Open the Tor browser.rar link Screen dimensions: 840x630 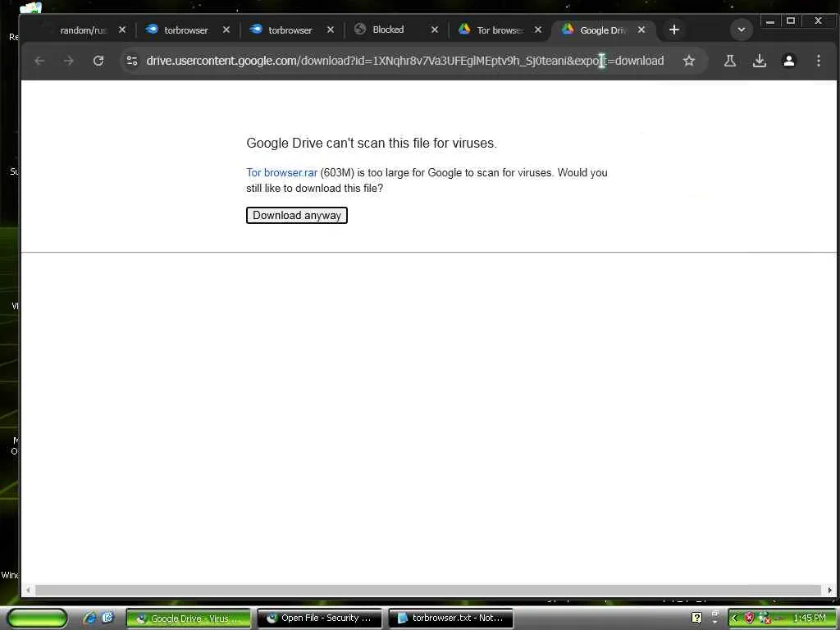[282, 172]
